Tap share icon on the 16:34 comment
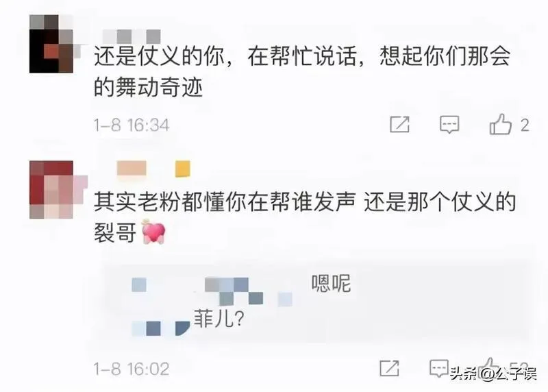 [399, 124]
